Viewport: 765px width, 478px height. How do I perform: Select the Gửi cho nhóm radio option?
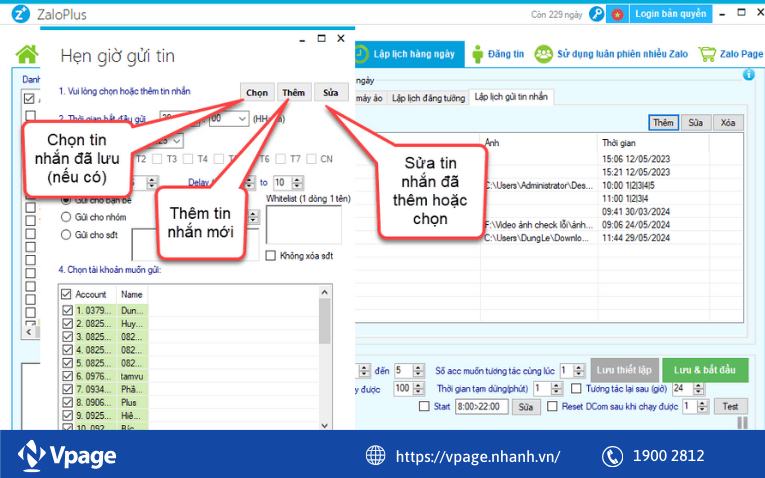pyautogui.click(x=66, y=217)
